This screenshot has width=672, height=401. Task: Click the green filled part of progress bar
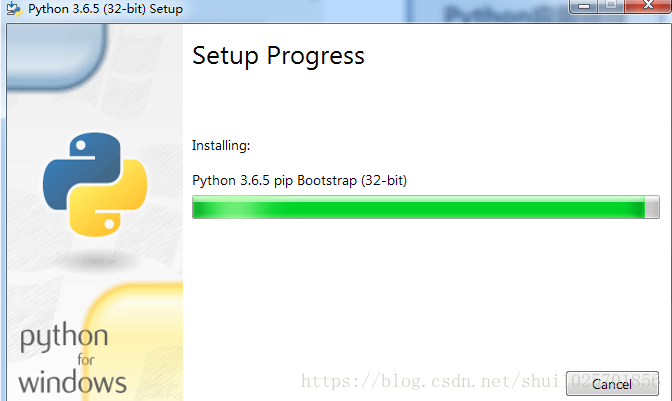click(418, 207)
